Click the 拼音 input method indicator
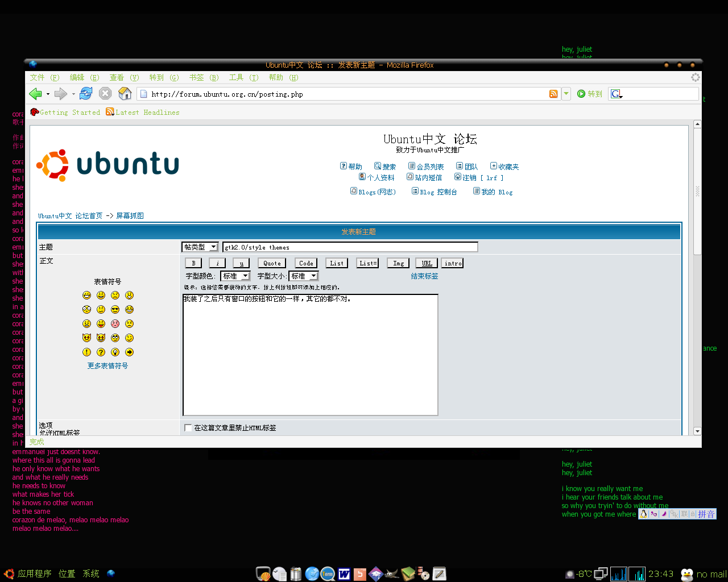This screenshot has width=728, height=582. (x=706, y=514)
